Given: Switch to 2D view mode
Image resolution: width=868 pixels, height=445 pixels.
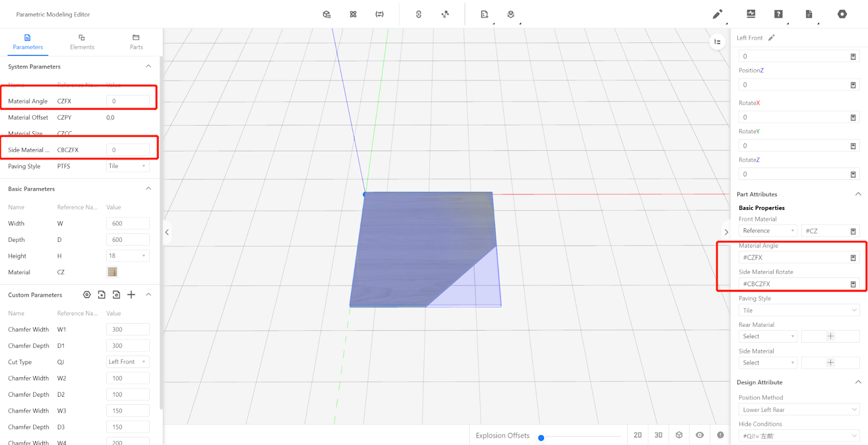Looking at the screenshot, I should (637, 435).
